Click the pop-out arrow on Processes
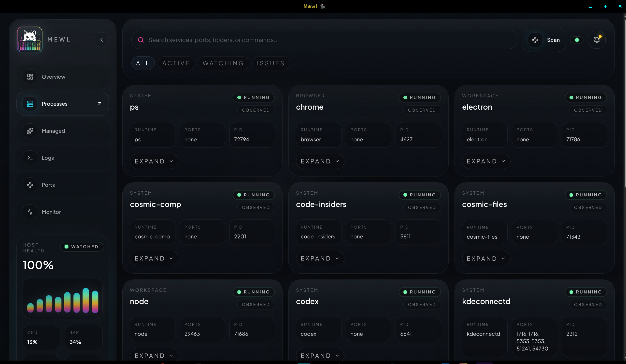 [x=100, y=104]
